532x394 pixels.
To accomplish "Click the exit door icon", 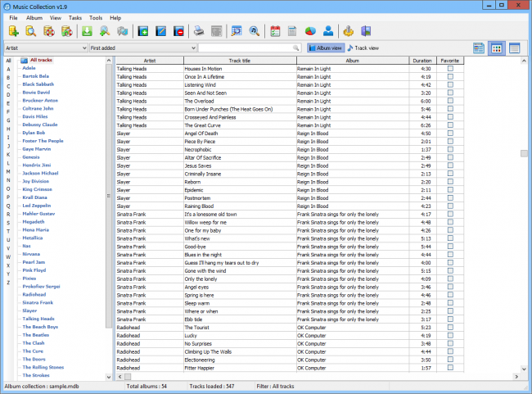I will coord(366,31).
